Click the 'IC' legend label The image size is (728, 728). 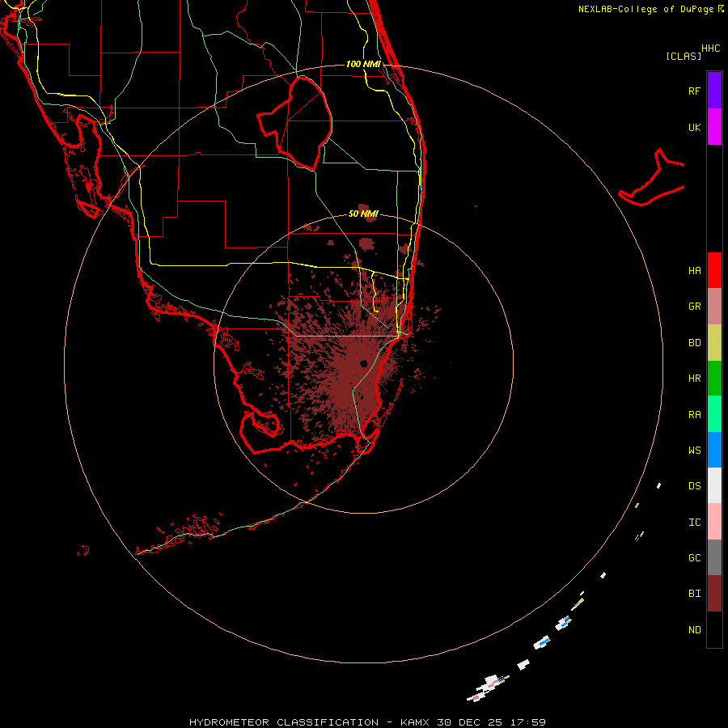694,523
